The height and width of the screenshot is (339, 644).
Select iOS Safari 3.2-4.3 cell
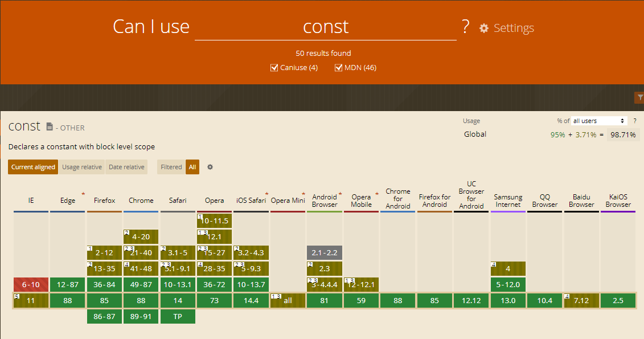coord(251,253)
